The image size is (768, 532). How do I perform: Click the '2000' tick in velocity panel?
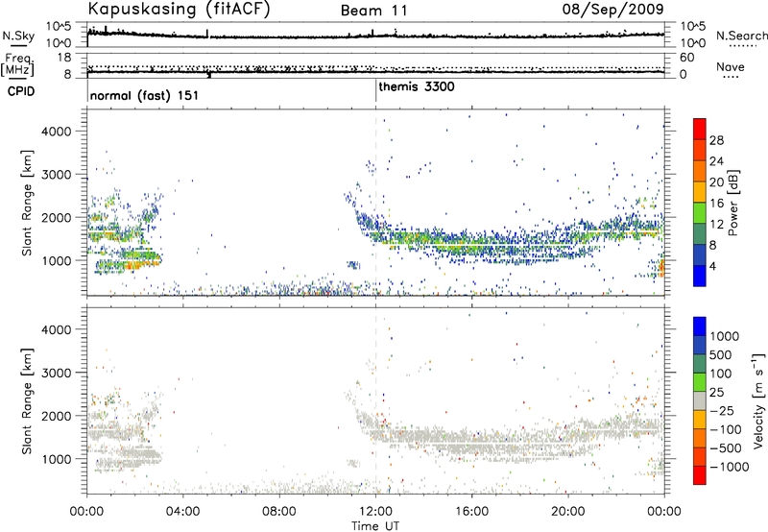pyautogui.click(x=57, y=416)
